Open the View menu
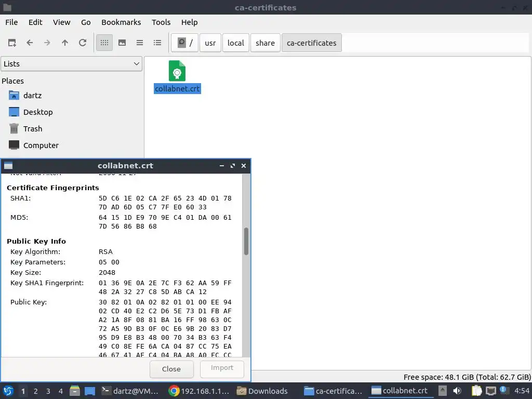 pos(61,22)
